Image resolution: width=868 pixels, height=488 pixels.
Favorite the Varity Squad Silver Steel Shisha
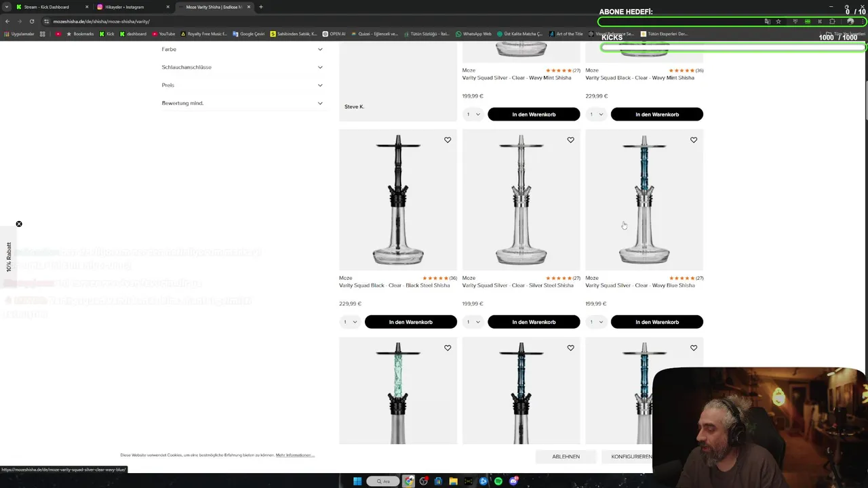(570, 140)
